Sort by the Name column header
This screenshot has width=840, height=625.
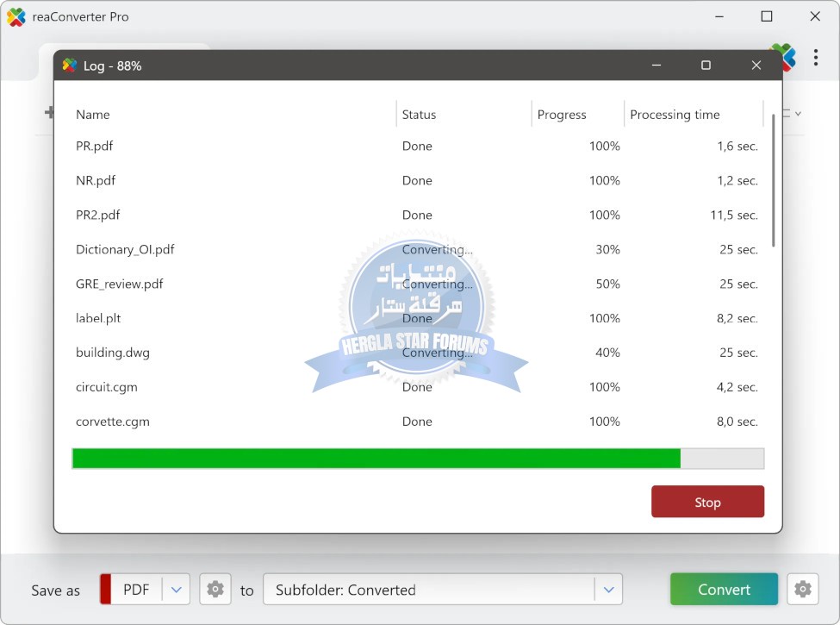coord(93,115)
